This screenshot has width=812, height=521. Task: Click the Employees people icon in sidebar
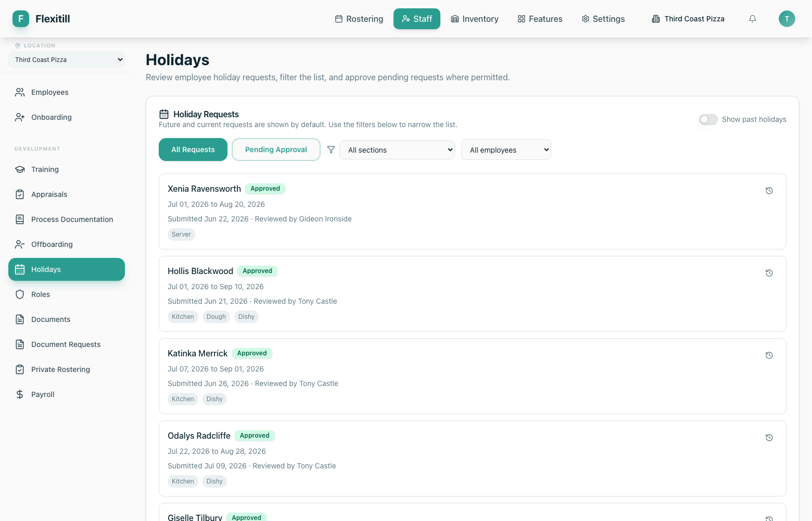20,92
